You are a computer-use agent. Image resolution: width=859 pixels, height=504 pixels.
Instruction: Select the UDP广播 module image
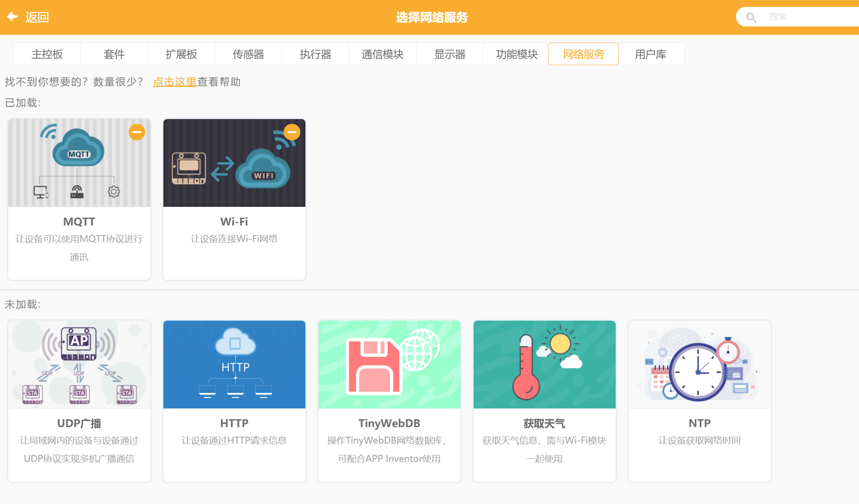(79, 364)
